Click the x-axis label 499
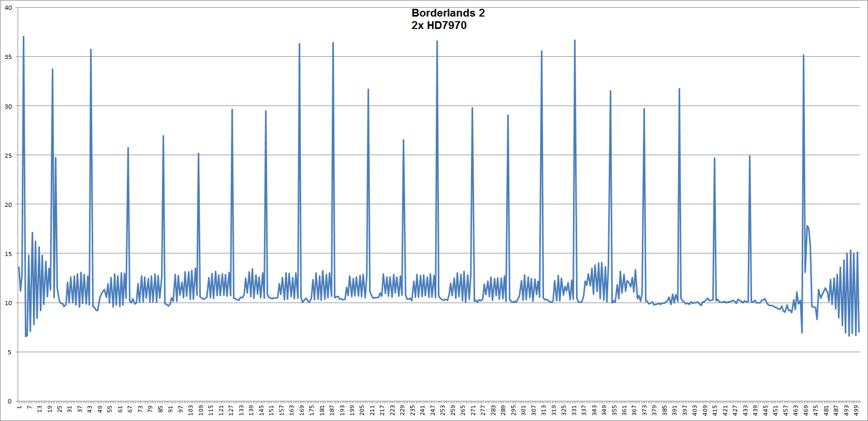The image size is (868, 421). pos(856,410)
